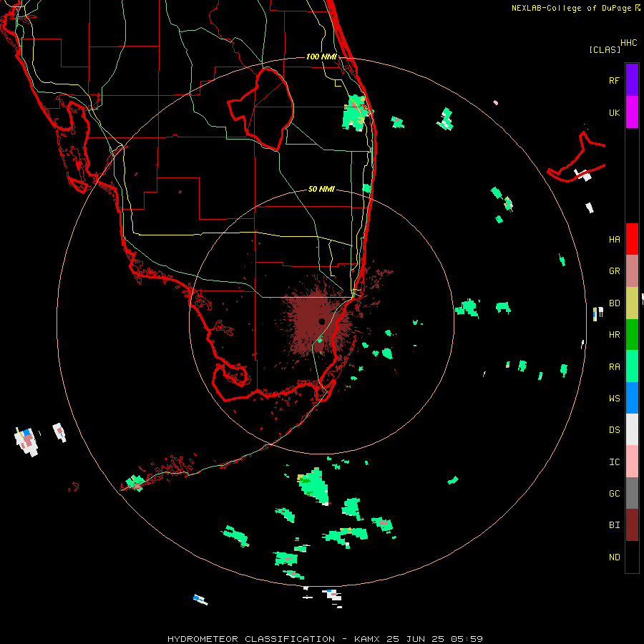This screenshot has width=644, height=644.
Task: Click the HA legend label
Action: (x=614, y=240)
